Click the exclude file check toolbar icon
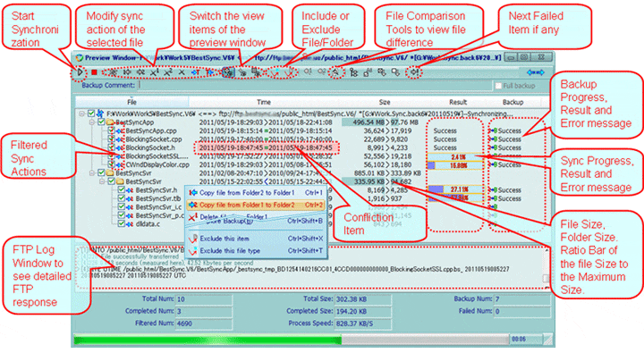Viewport: 644px width, 353px height. [290, 72]
